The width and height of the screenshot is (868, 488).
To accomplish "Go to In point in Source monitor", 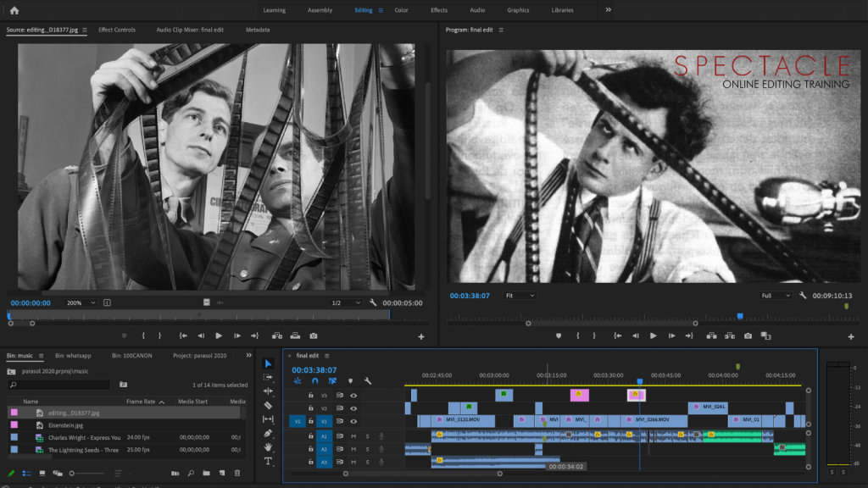I will (183, 335).
